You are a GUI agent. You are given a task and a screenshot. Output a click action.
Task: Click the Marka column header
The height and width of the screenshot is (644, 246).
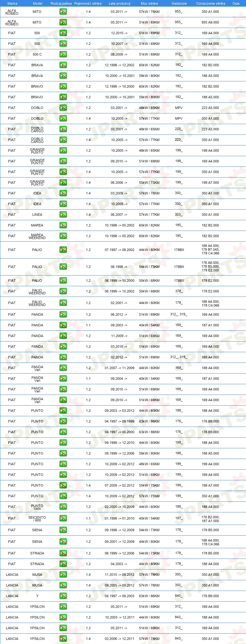pyautogui.click(x=12, y=3)
